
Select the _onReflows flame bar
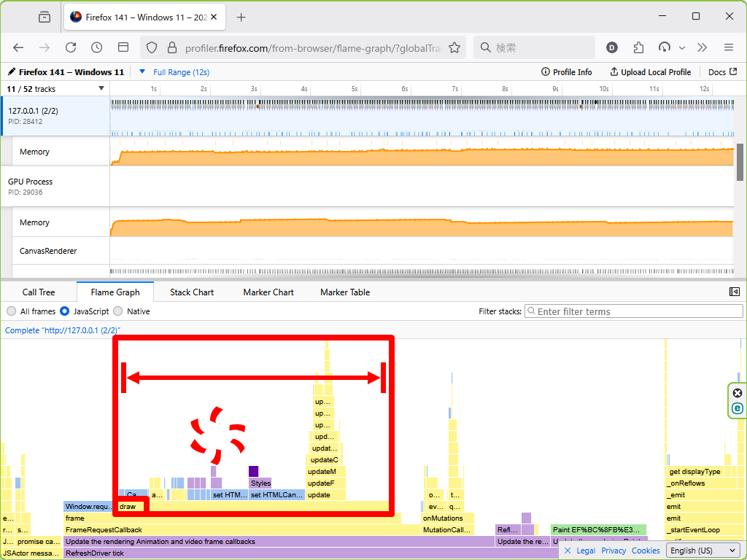click(705, 483)
